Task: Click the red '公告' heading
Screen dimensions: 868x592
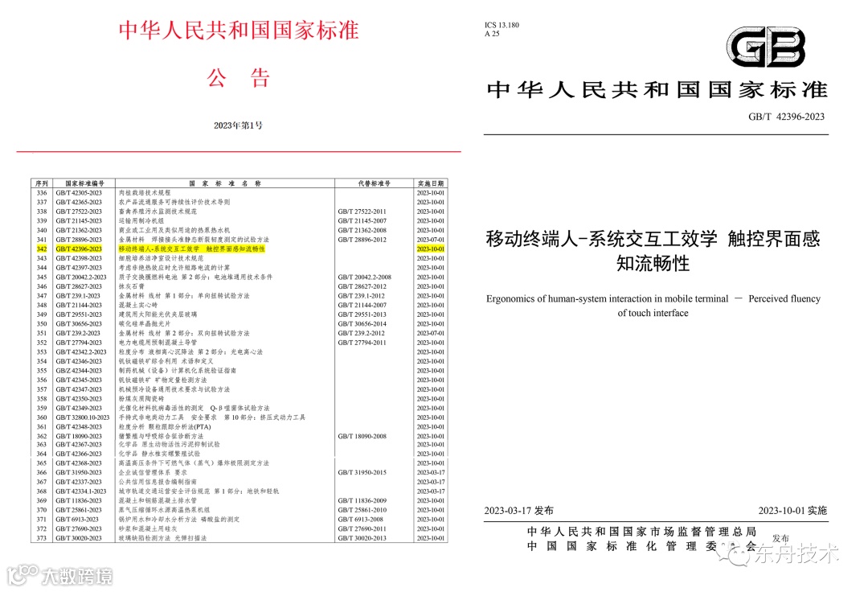Action: coord(239,78)
